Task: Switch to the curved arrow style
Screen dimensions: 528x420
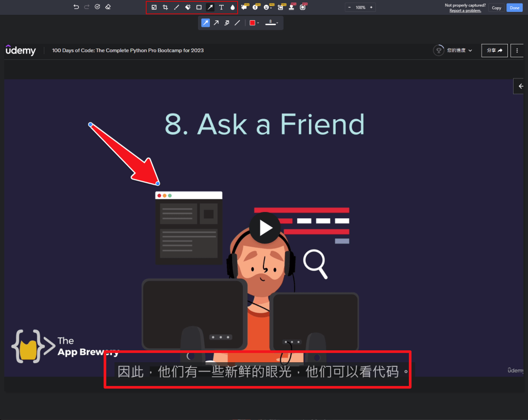Action: coord(227,23)
